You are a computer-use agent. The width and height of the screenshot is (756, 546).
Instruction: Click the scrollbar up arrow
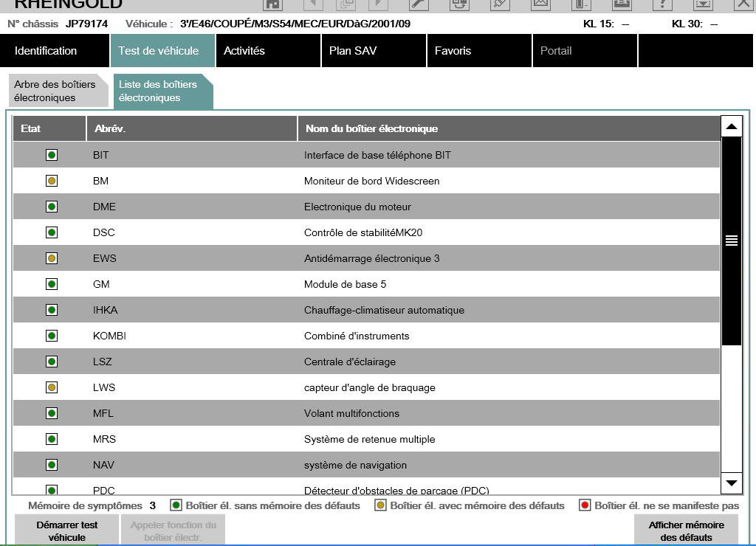click(732, 126)
